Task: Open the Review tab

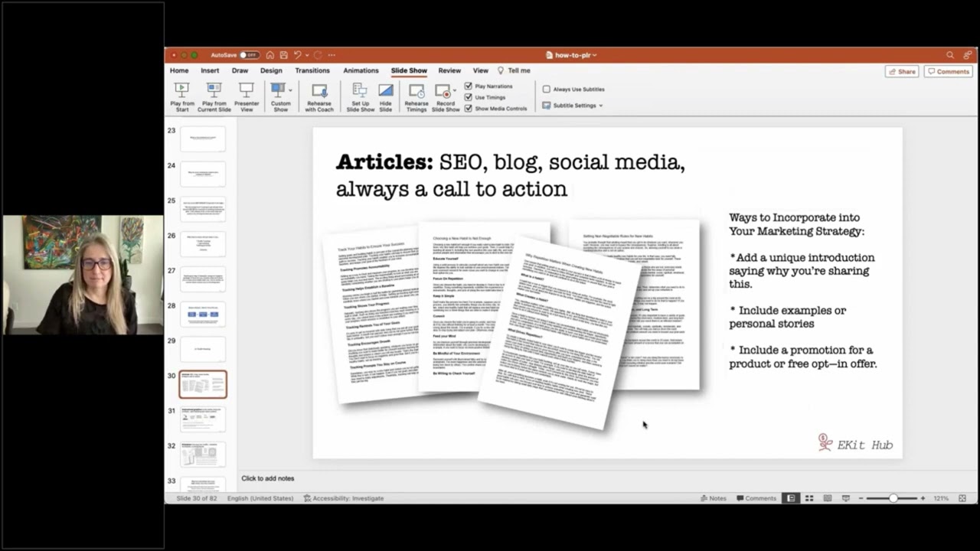Action: (x=449, y=70)
